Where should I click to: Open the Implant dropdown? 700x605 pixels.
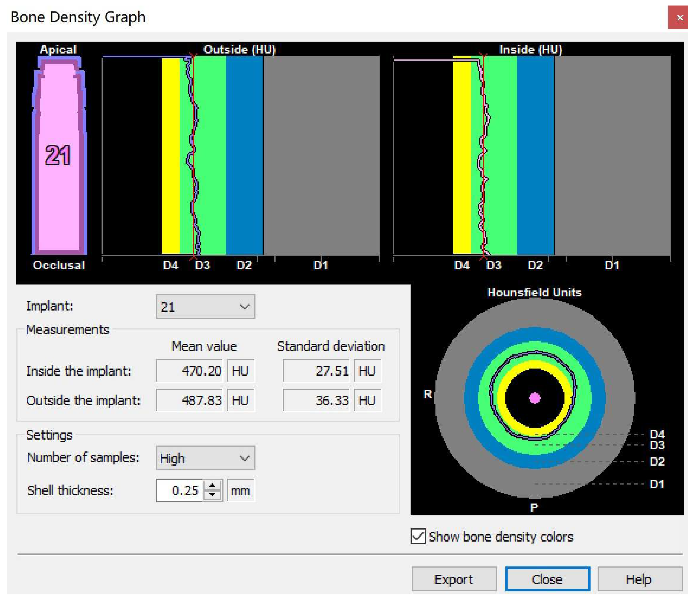point(205,307)
